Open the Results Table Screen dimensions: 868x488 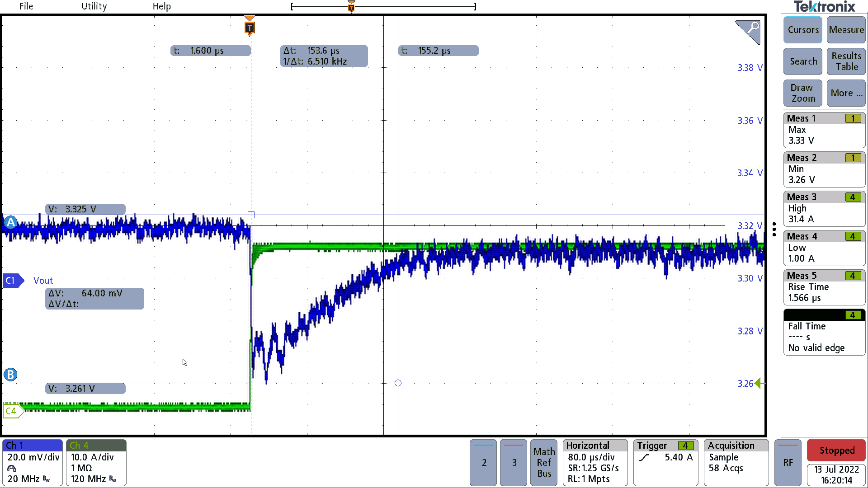(846, 61)
